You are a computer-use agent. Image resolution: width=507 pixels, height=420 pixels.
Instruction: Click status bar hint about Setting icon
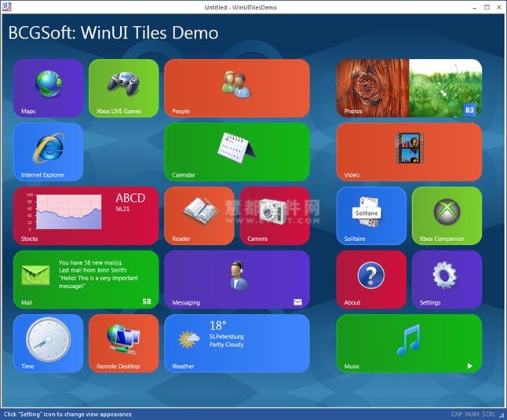[x=67, y=415]
